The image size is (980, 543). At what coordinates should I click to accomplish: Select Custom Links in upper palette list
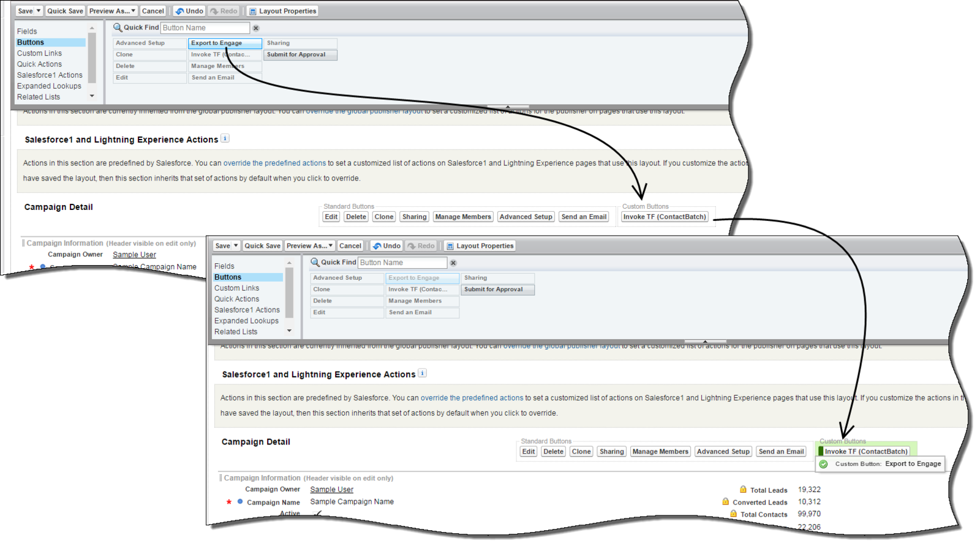(x=39, y=53)
